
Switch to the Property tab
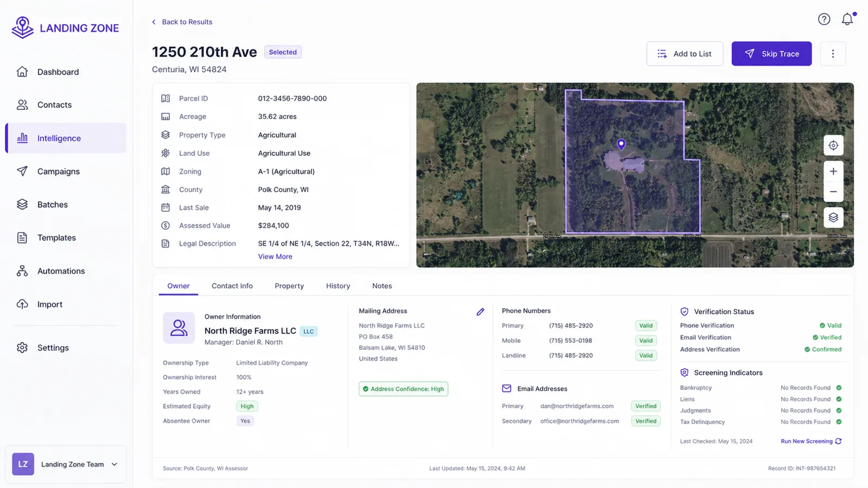[289, 286]
